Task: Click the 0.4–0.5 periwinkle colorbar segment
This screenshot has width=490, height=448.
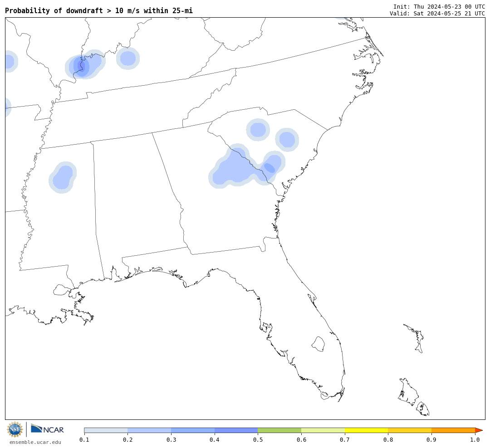Action: pyautogui.click(x=236, y=430)
